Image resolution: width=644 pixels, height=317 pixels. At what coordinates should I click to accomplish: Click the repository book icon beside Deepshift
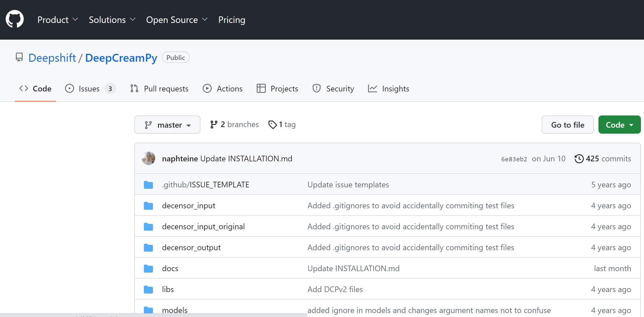19,57
